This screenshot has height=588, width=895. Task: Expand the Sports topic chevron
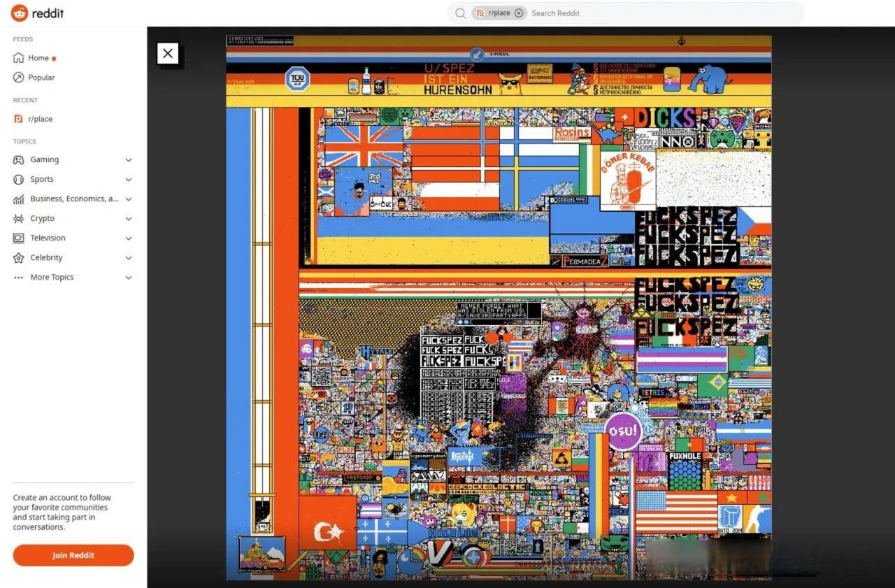[128, 180]
